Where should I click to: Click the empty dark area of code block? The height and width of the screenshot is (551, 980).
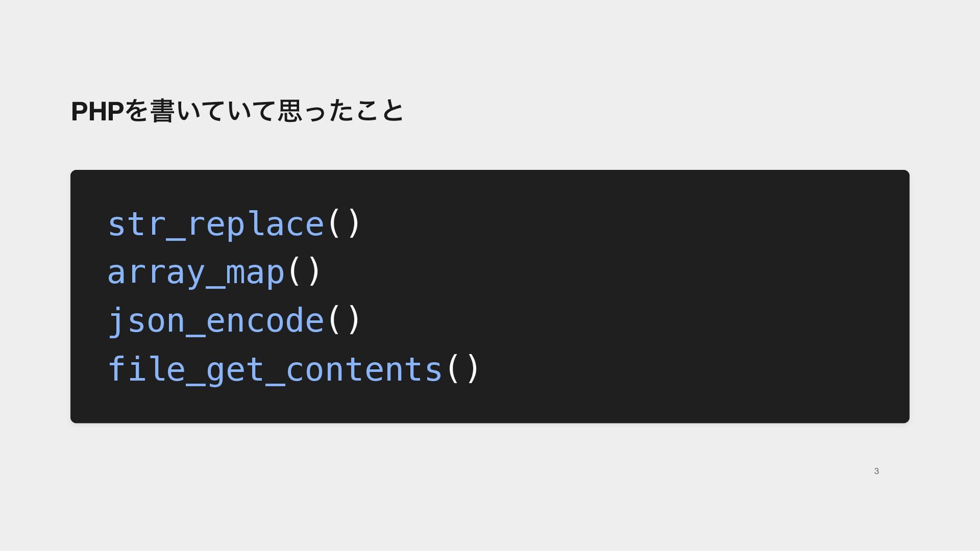(x=689, y=296)
